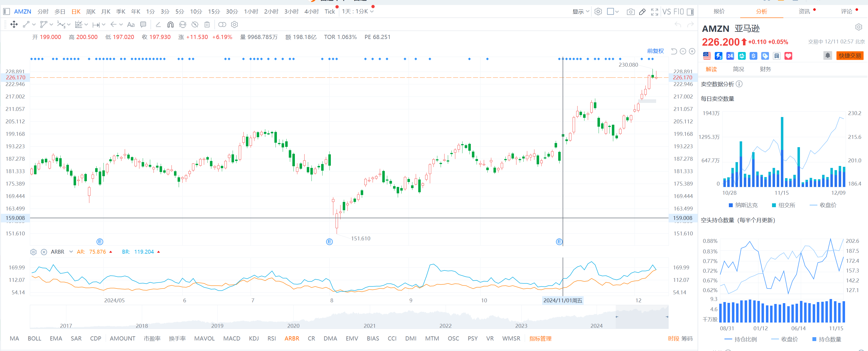The height and width of the screenshot is (351, 868).
Task: Switch to the 周K weekly chart tab
Action: pyautogui.click(x=91, y=11)
